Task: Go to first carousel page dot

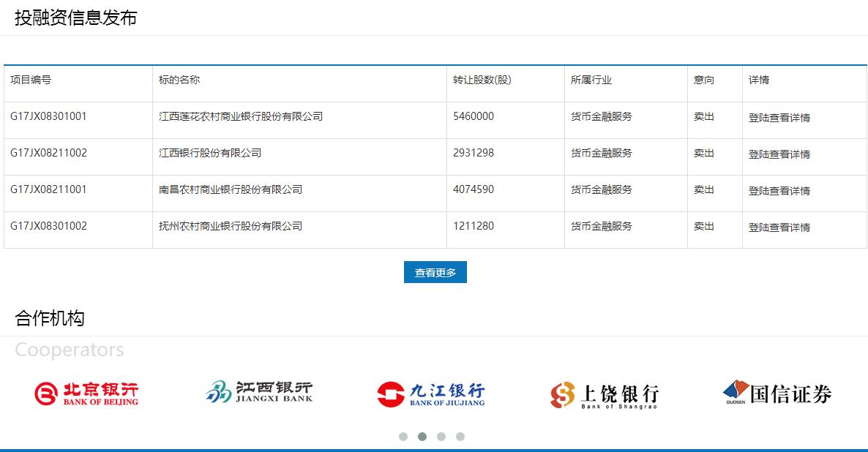Action: click(403, 437)
